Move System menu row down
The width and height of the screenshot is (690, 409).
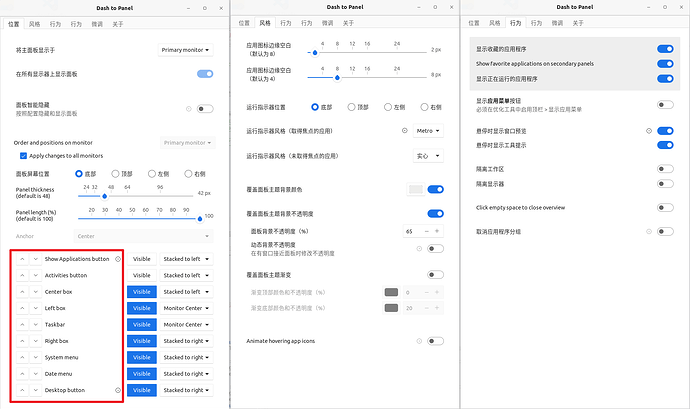tap(36, 357)
